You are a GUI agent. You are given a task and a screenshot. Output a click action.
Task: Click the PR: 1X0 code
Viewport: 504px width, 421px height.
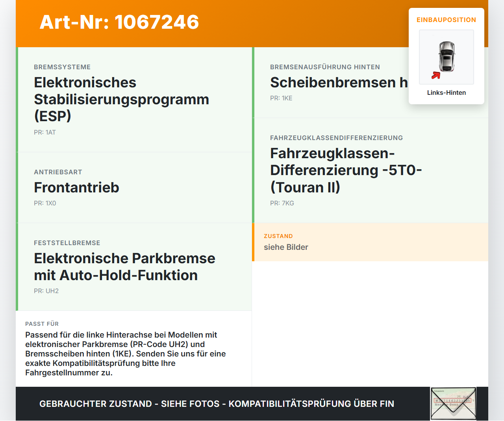pyautogui.click(x=45, y=203)
